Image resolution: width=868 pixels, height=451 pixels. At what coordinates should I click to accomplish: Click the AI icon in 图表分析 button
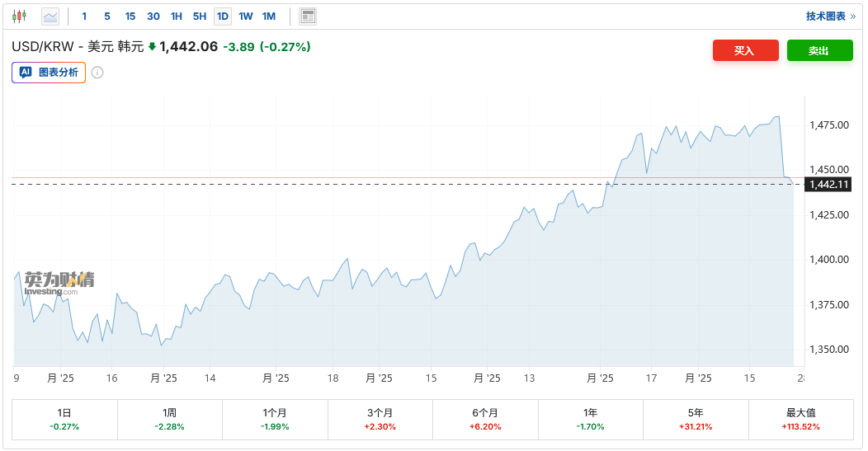(26, 73)
